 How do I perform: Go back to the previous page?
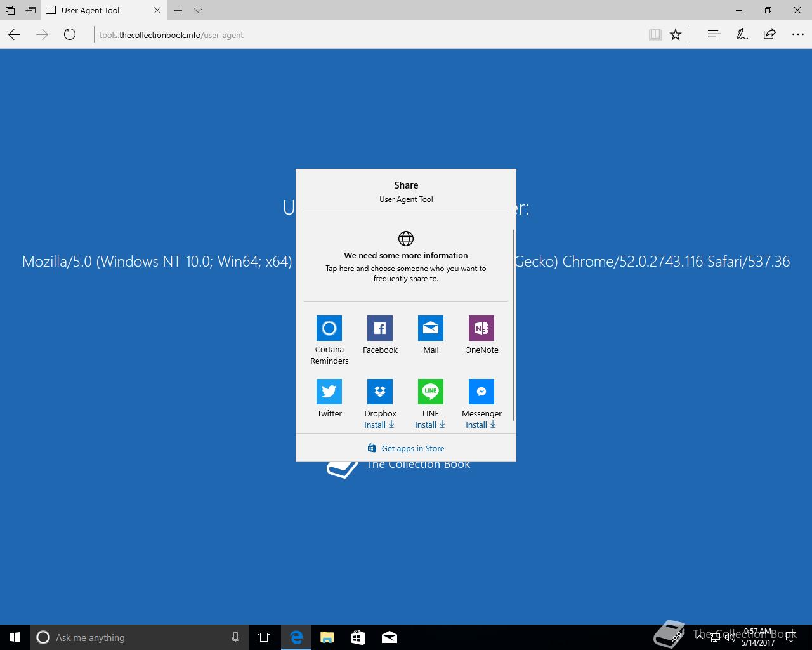click(x=15, y=35)
